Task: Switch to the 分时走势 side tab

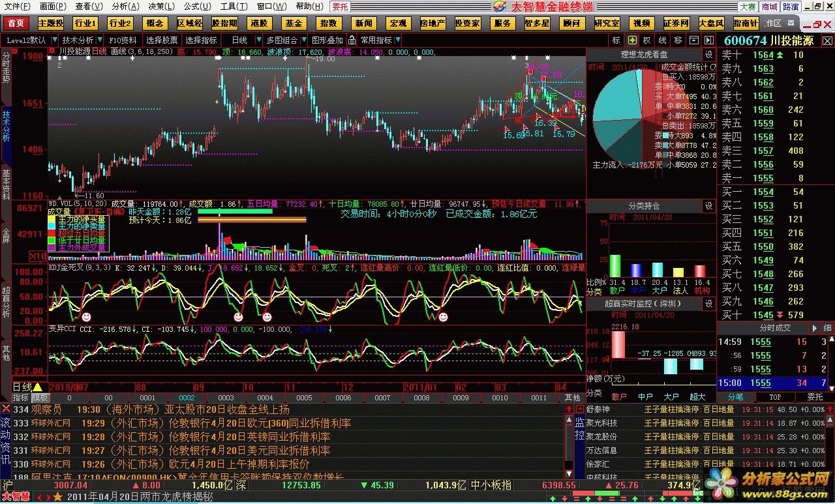Action: click(6, 67)
